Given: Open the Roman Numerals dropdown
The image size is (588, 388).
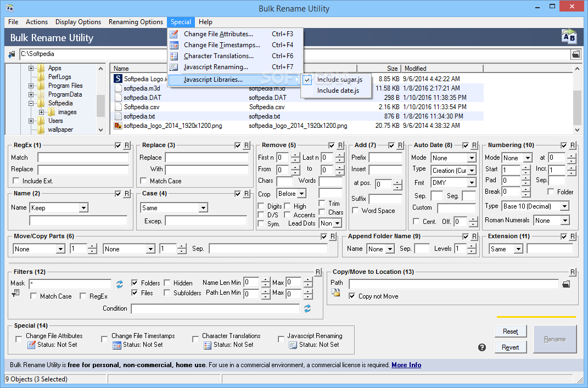Looking at the screenshot, I should [565, 221].
